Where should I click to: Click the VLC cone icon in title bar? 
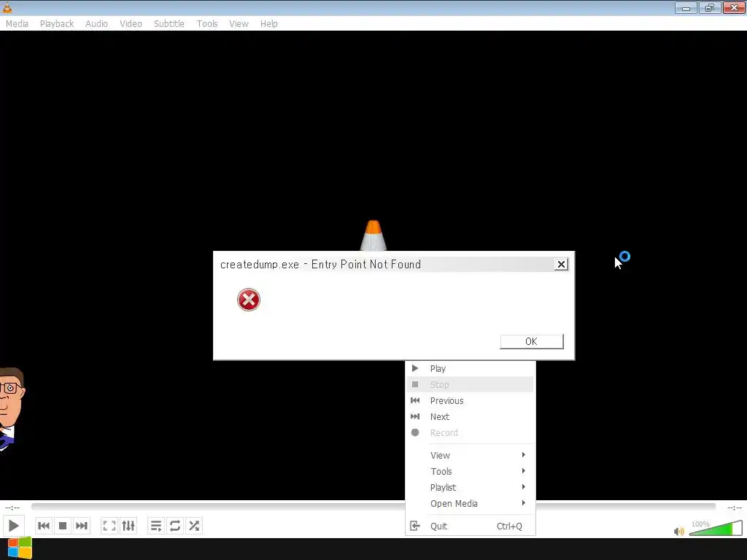7,7
